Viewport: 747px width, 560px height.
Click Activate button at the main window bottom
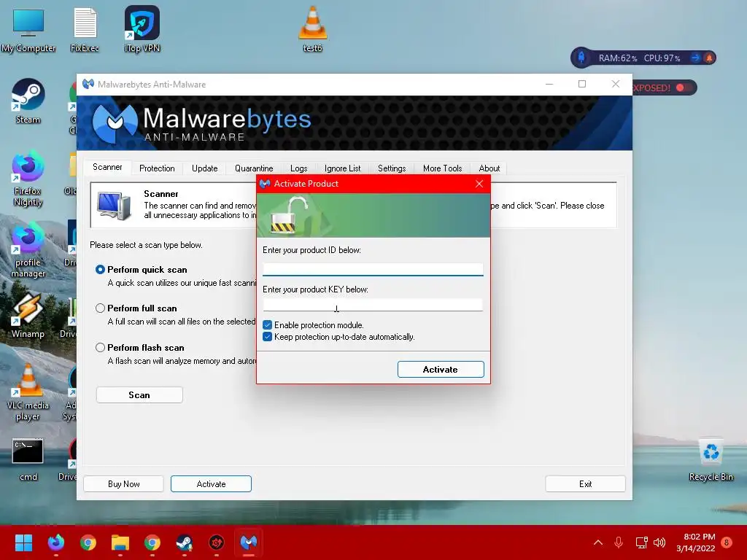coord(211,484)
